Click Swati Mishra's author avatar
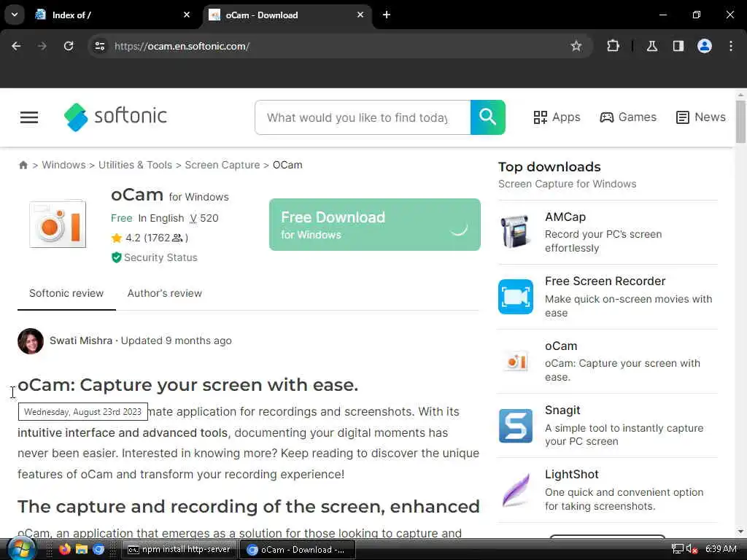 point(31,341)
